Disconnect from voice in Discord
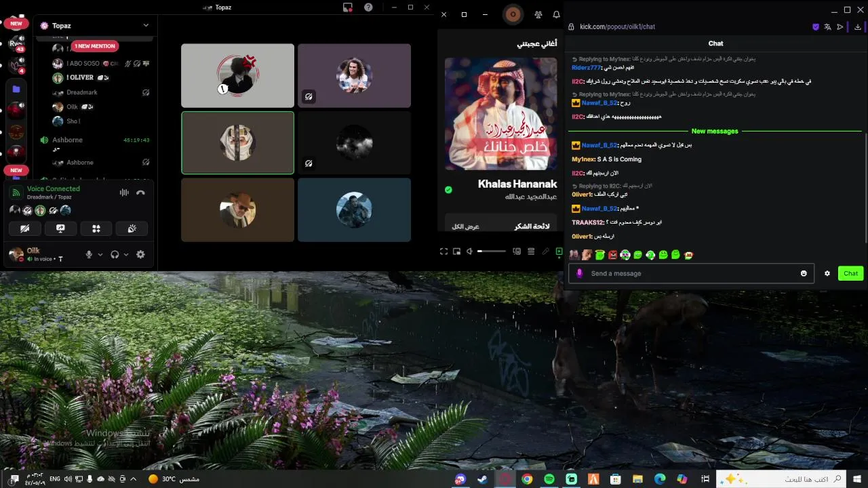Screen dimensions: 868x488 [140, 192]
